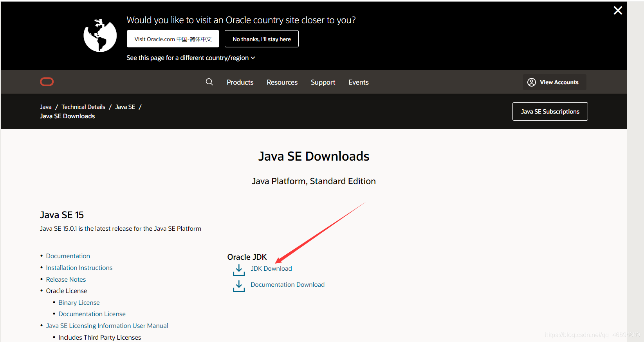The width and height of the screenshot is (644, 342).
Task: Click Includes Third Party Licenses text
Action: click(100, 337)
